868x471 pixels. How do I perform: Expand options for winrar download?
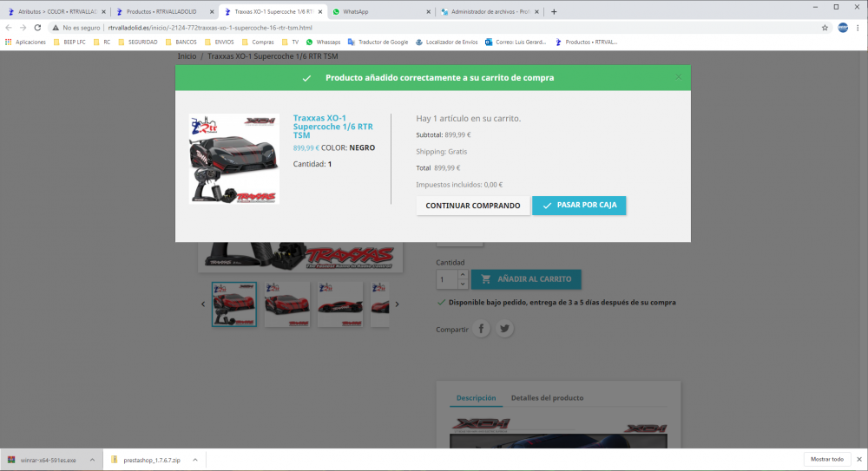[93, 460]
